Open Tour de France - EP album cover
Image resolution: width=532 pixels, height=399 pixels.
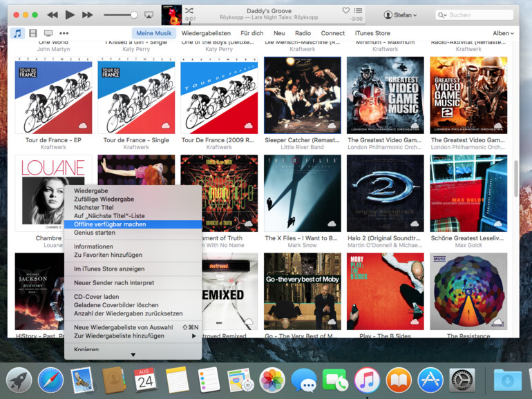coord(53,95)
